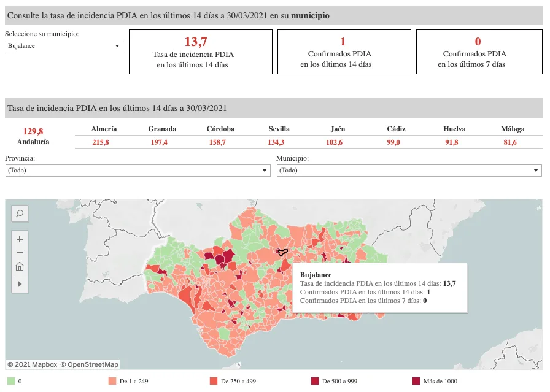The width and height of the screenshot is (550, 392).
Task: Click the 'Seleccione su municipio:' label
Action: 42,34
